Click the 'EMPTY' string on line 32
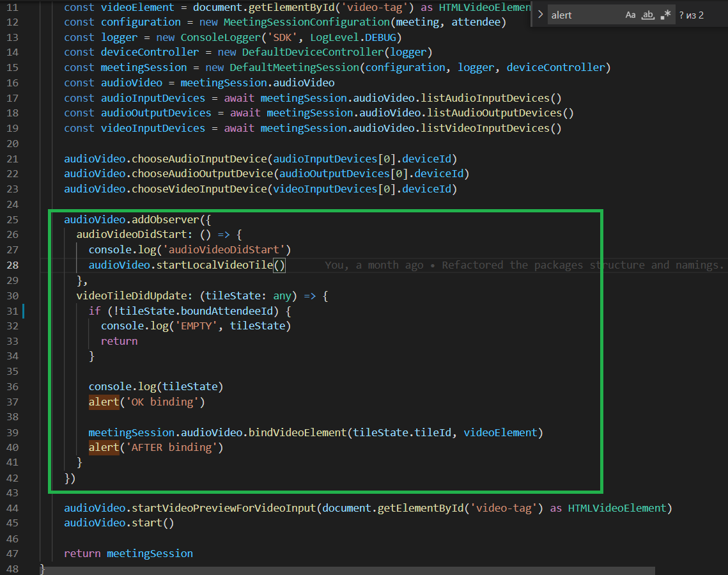728x575 pixels. point(196,326)
